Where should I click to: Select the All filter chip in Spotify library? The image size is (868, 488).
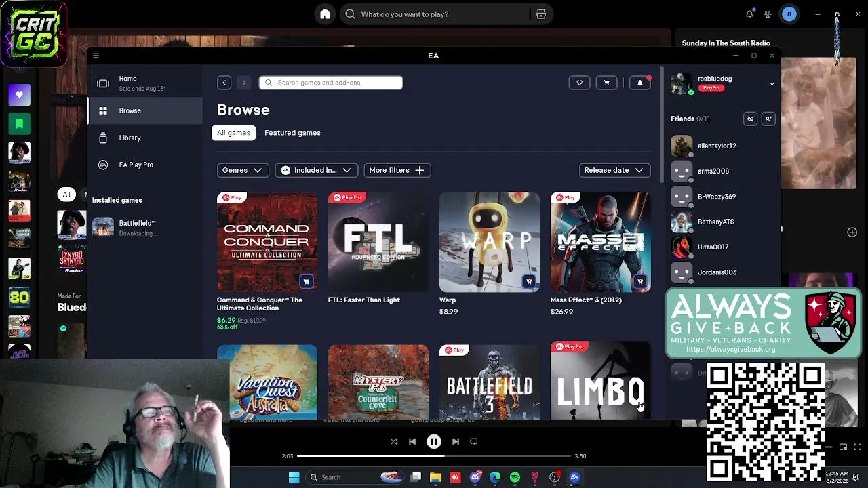tap(66, 195)
